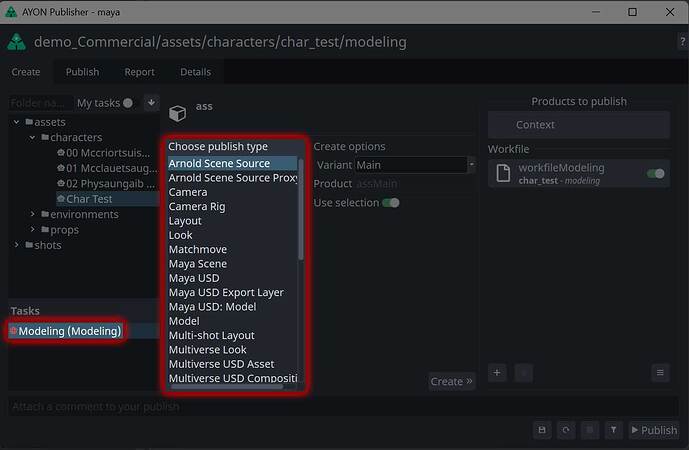Select Arnold Scene Source Proxy publish type

click(232, 178)
